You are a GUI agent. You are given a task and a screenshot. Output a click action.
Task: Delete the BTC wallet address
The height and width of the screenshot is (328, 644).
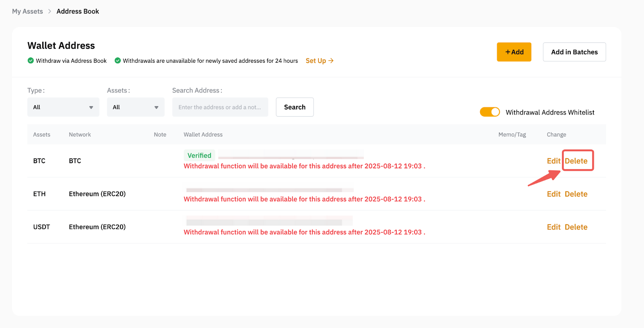coord(576,161)
